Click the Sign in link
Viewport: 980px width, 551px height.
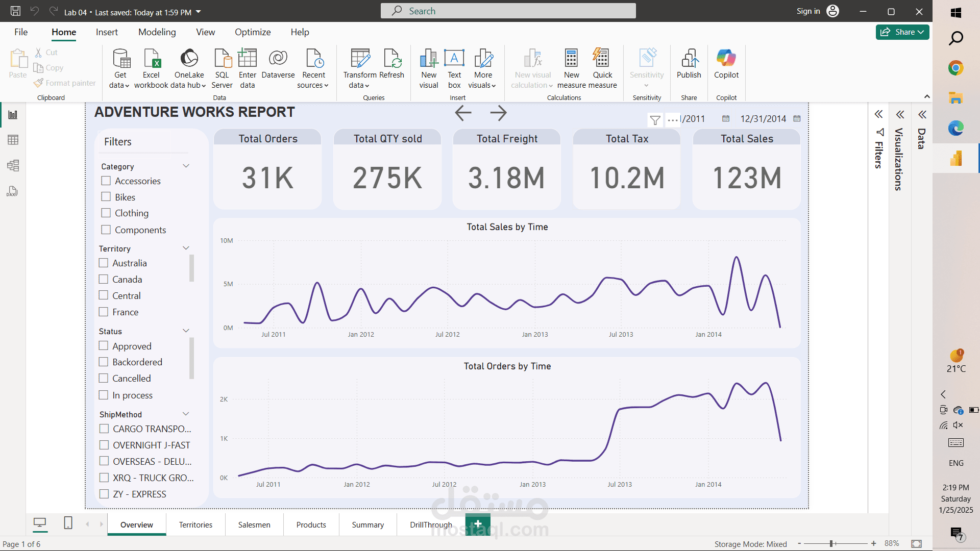click(808, 11)
